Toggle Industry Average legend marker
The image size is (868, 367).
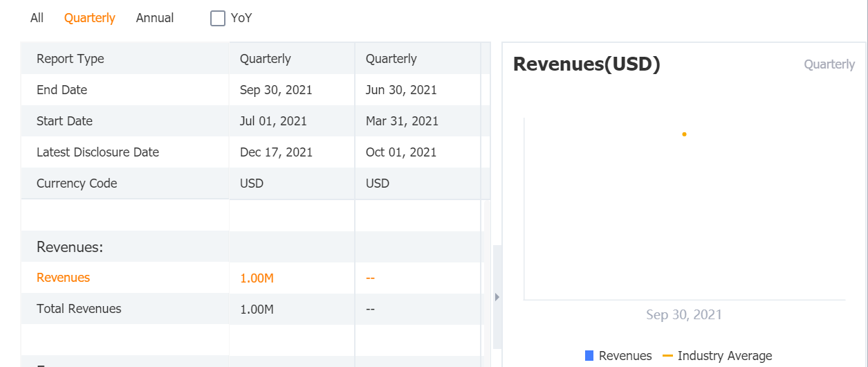667,356
